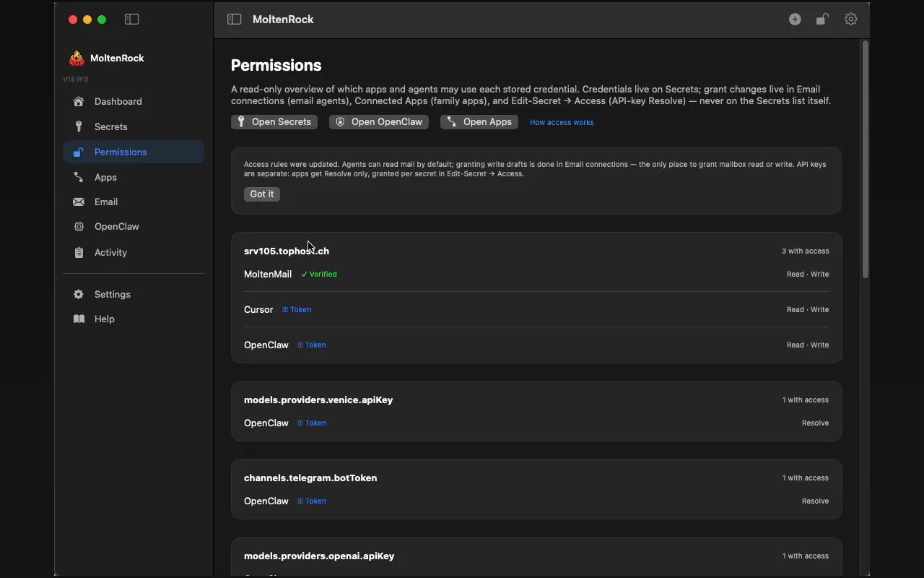Open the Dashboard view in sidebar

coord(134,102)
